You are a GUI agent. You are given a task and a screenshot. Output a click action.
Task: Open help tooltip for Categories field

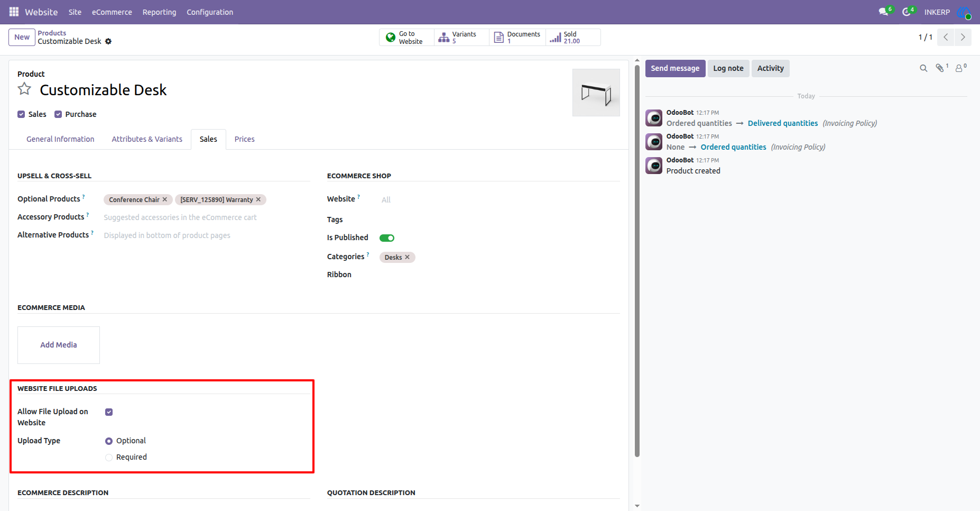click(x=368, y=254)
